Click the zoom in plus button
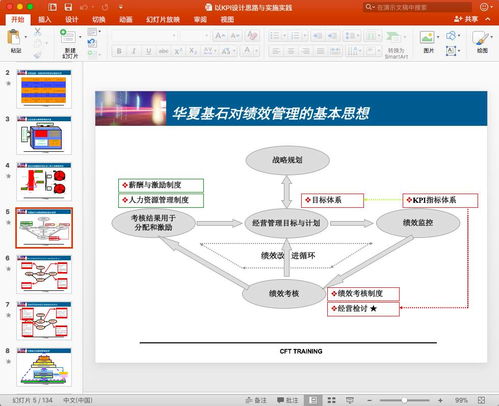The height and width of the screenshot is (406, 499). (x=440, y=400)
